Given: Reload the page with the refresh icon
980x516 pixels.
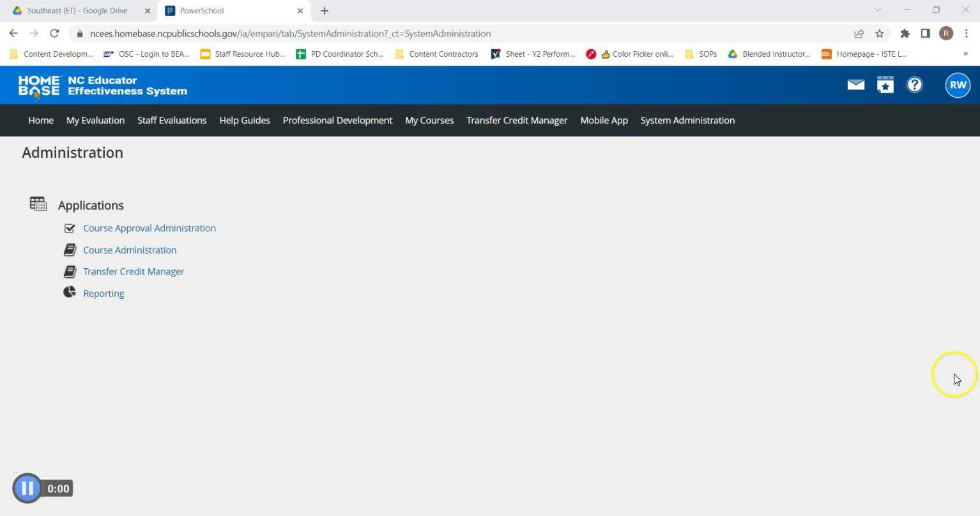Looking at the screenshot, I should point(54,33).
